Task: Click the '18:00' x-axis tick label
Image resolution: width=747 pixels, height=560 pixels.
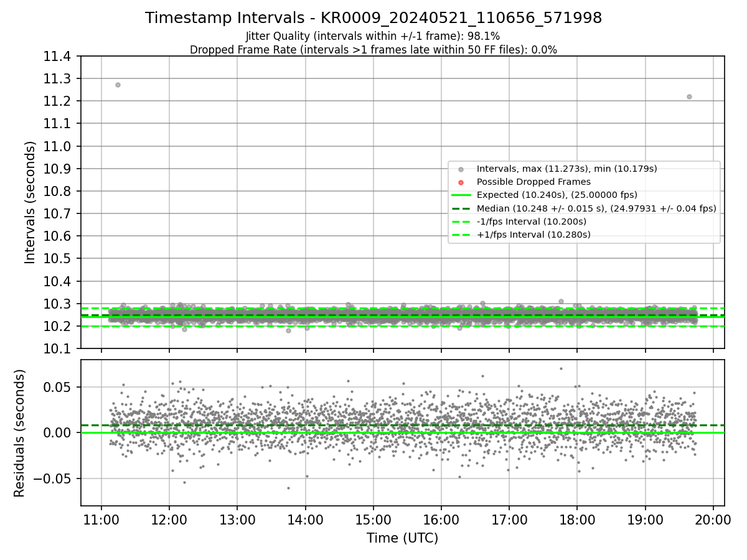Action: point(576,520)
